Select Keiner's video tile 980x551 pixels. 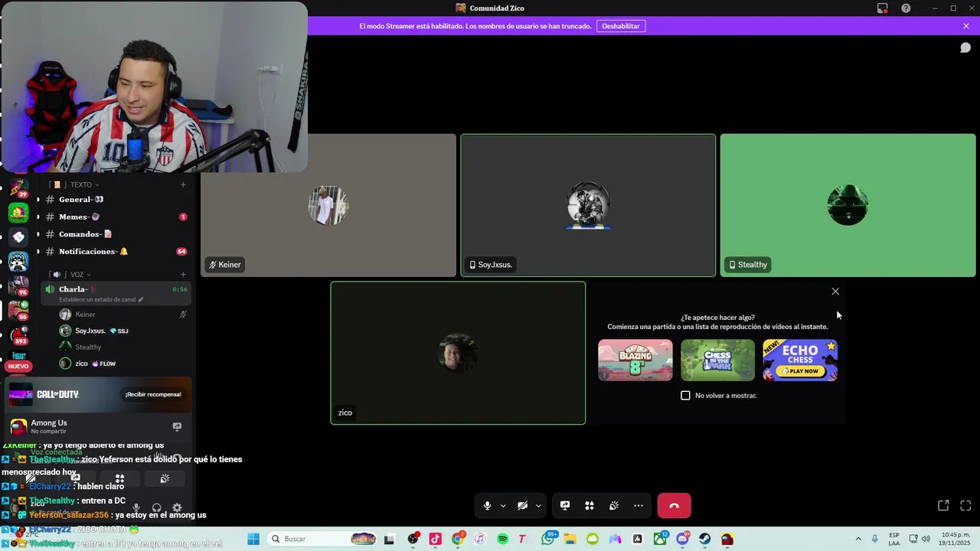click(x=328, y=205)
